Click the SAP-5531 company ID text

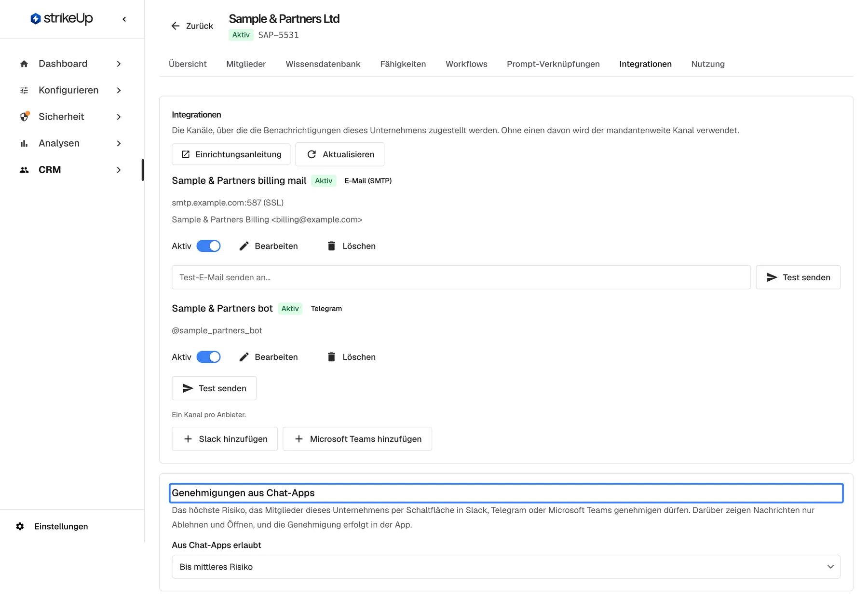279,35
